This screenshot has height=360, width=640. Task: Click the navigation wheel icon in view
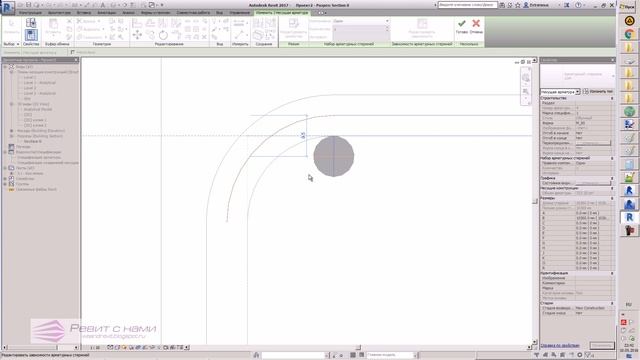pyautogui.click(x=526, y=78)
